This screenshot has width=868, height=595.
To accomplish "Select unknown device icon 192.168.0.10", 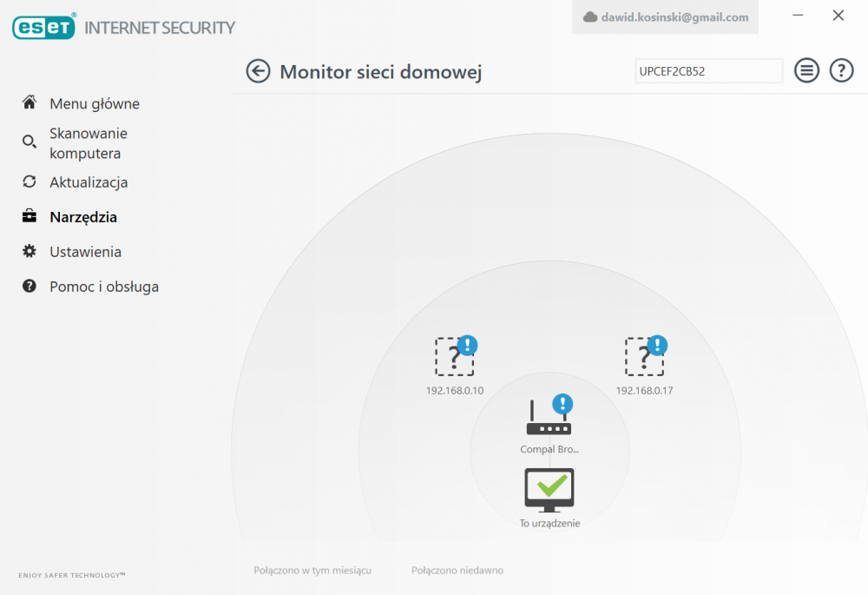I will (x=456, y=356).
